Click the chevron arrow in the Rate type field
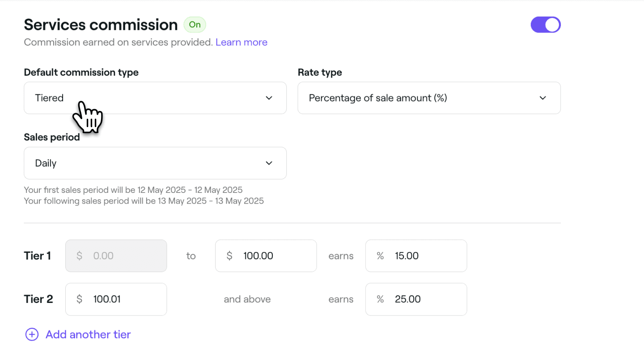The image size is (644, 358). click(x=542, y=98)
